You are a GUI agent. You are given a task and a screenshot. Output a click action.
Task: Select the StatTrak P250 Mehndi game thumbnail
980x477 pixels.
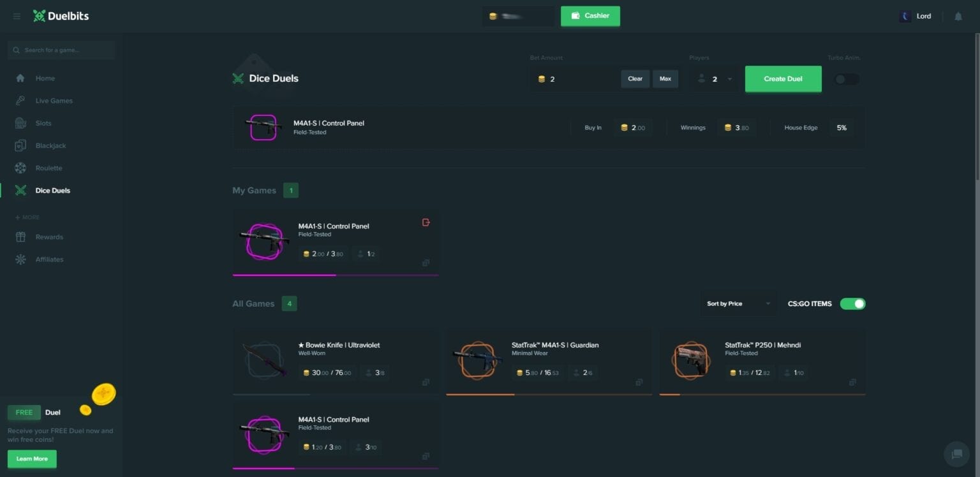tap(690, 360)
